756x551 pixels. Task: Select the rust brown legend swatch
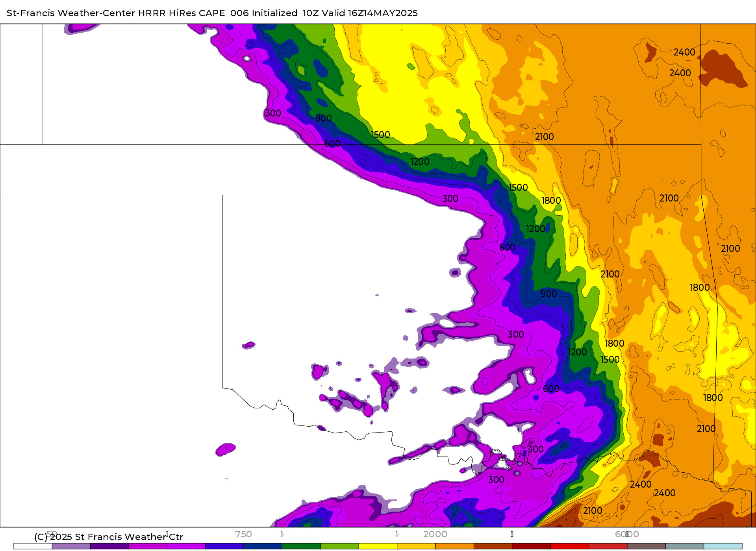[493, 546]
